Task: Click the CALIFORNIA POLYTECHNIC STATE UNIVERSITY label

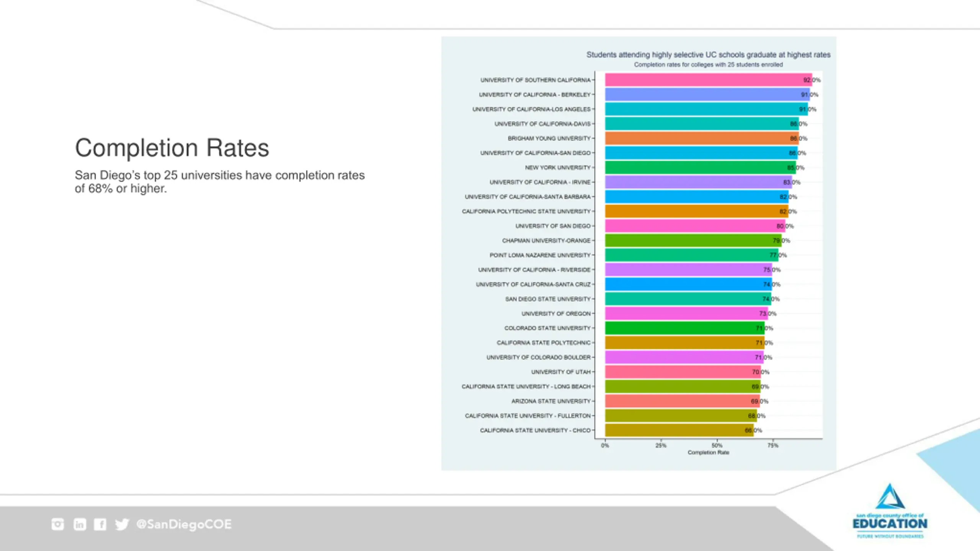Action: pyautogui.click(x=526, y=211)
